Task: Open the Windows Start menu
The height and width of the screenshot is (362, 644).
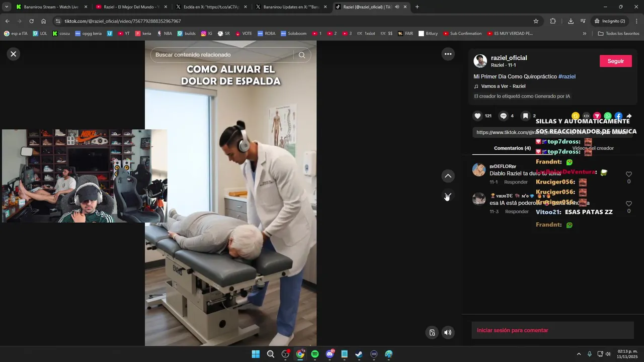Action: click(x=256, y=354)
